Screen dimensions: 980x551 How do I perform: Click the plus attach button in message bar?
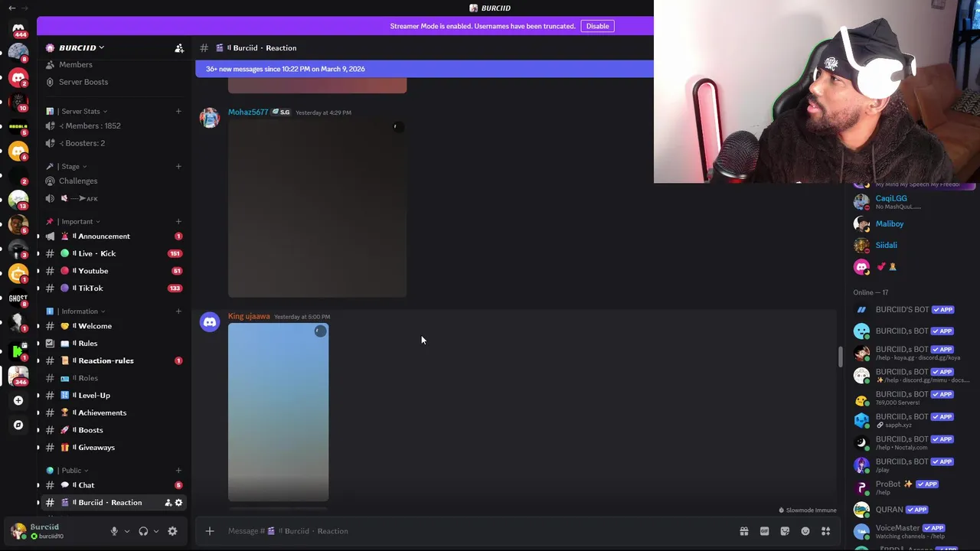(x=209, y=531)
